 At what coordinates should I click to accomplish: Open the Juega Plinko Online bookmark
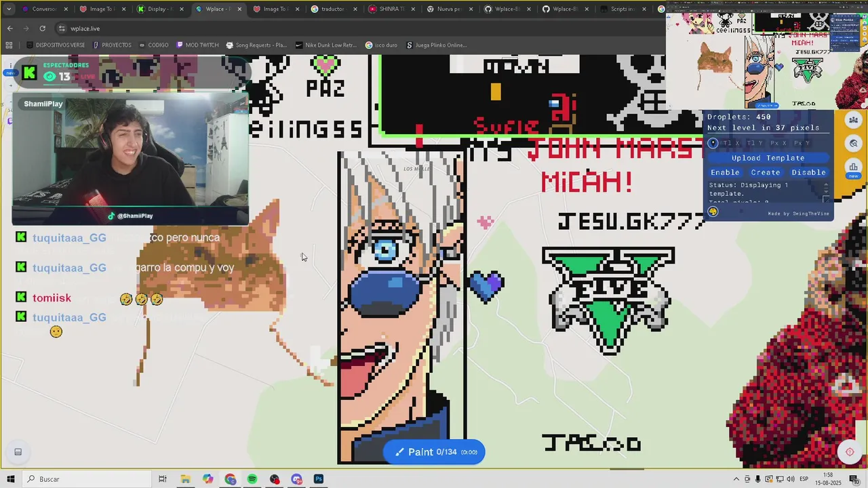tap(437, 45)
